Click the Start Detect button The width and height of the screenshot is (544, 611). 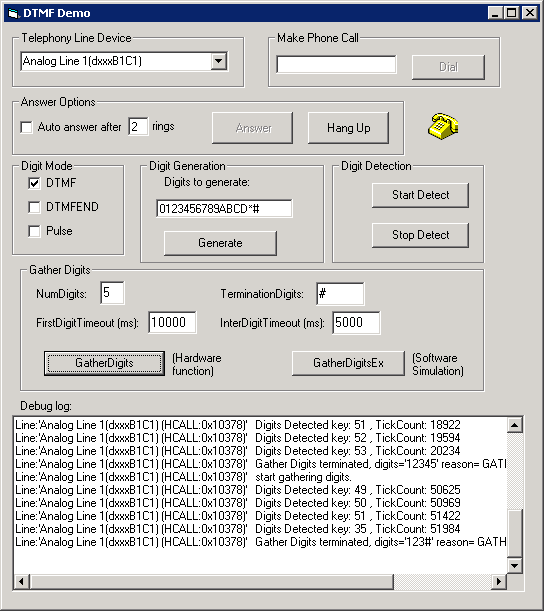coord(420,195)
